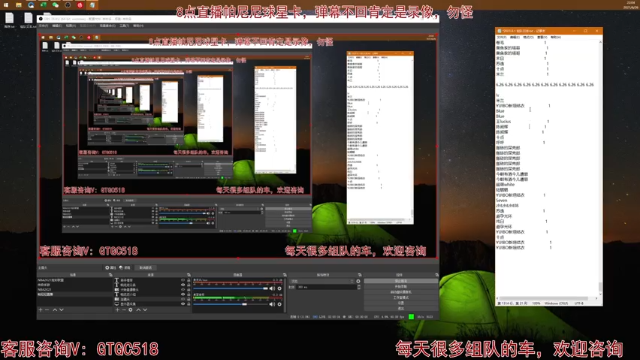Screen dimensions: 640x360
Task: Select the highlighted scene in Scenes list
Action: [x=75, y=294]
